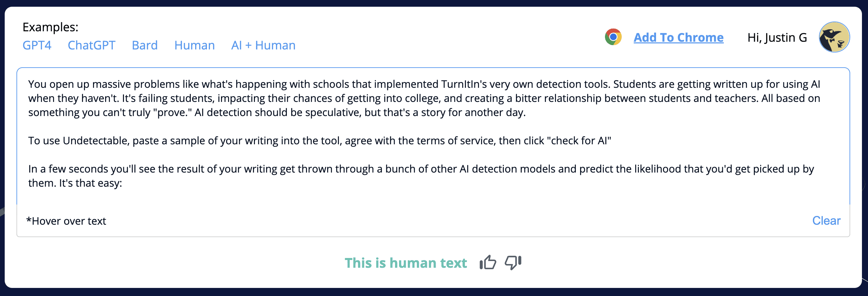The height and width of the screenshot is (296, 868).
Task: Click the Add To Chrome link
Action: [x=678, y=37]
